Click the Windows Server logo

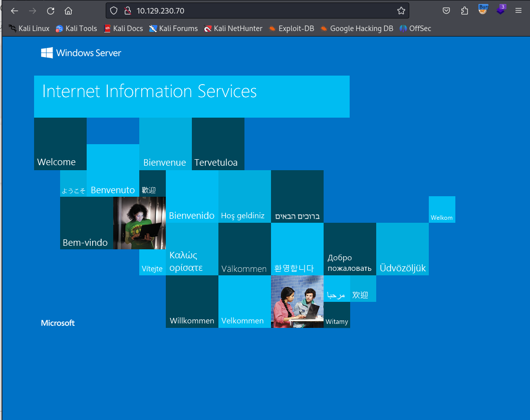81,53
